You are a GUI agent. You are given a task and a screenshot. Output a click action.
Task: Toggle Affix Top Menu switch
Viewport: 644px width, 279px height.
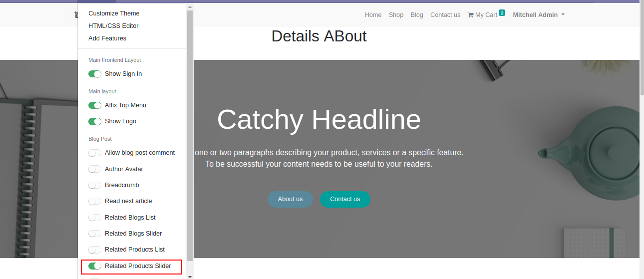95,105
